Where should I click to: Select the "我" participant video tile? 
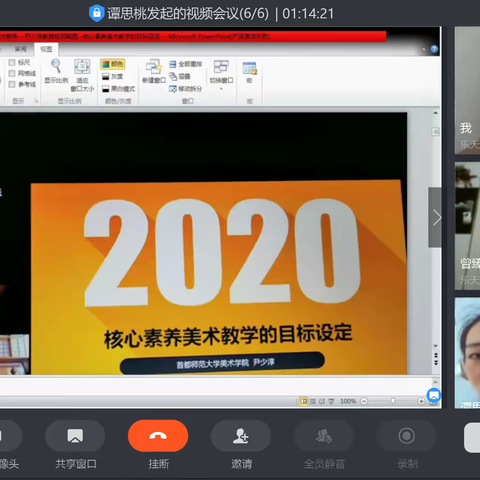point(467,90)
